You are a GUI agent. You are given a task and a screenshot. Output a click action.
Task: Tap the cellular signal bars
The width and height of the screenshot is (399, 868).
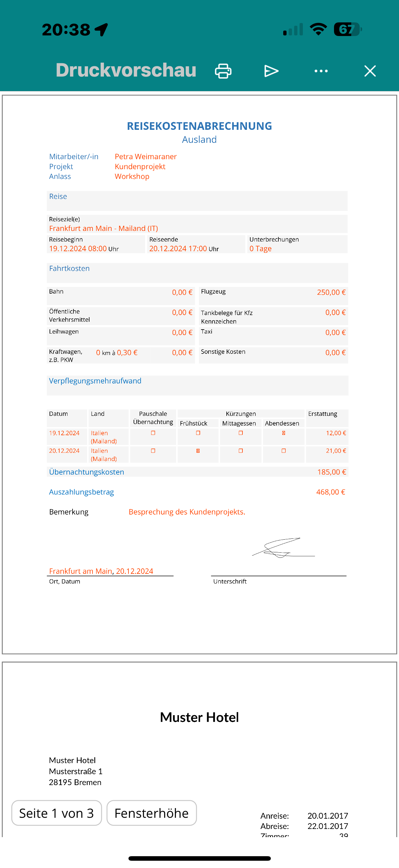[293, 29]
